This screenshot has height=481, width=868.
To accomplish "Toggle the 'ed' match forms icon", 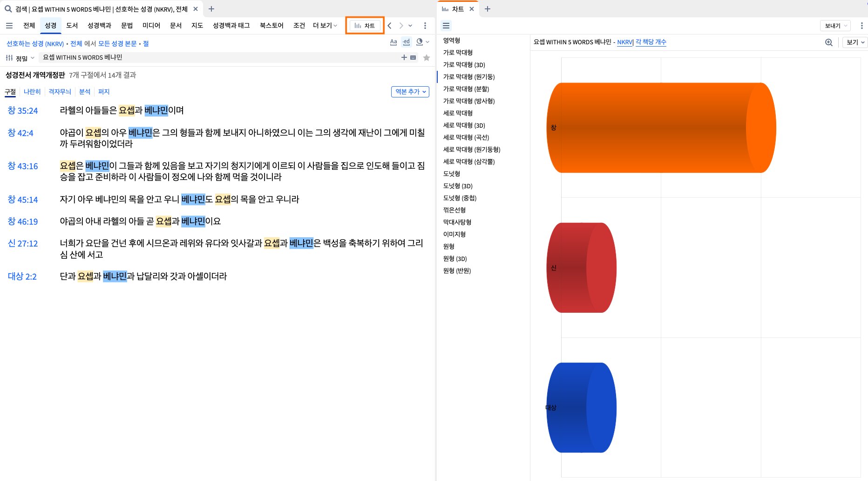I will 407,42.
